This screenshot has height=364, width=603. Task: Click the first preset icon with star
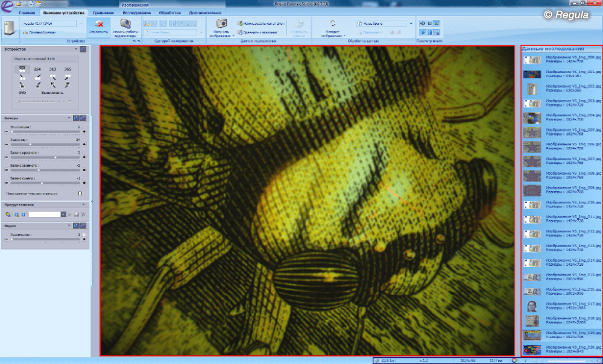pos(8,214)
